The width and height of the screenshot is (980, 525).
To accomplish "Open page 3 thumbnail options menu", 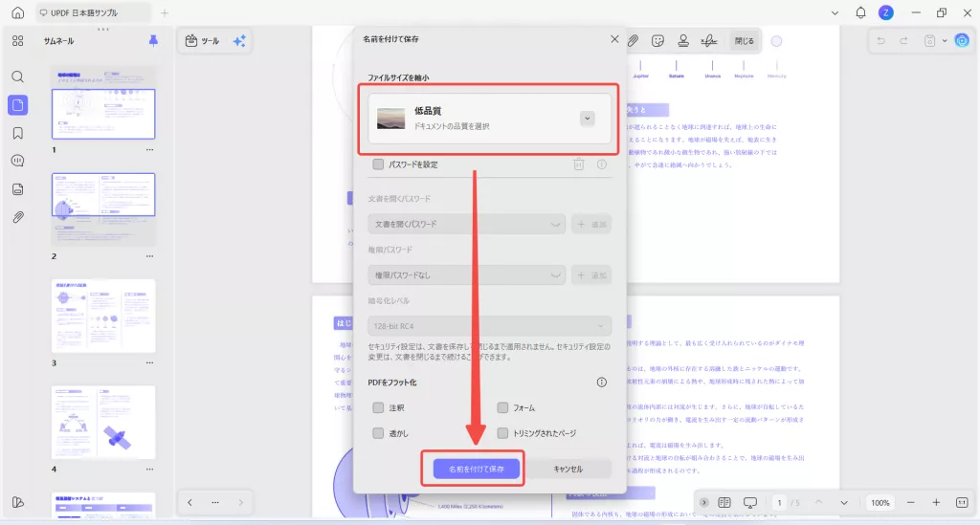I will point(149,362).
